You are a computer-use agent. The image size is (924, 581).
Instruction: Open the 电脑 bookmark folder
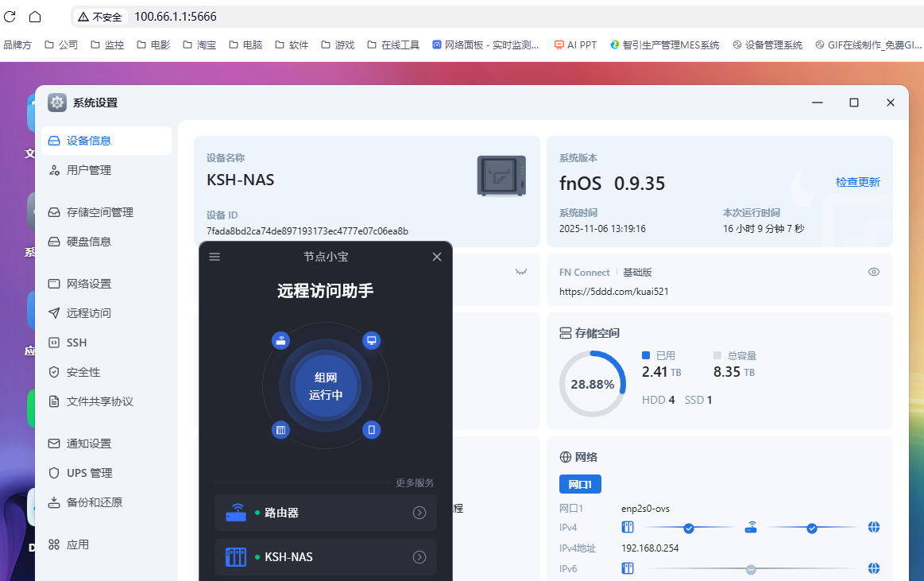tap(245, 45)
